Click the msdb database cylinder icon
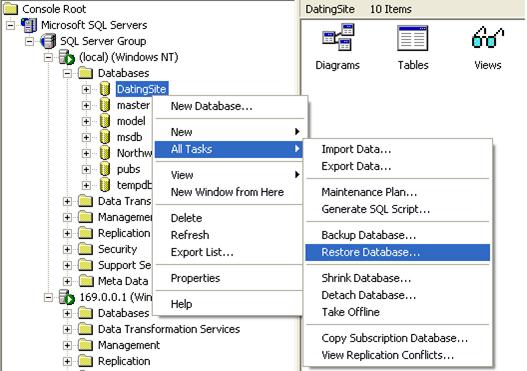Viewport: 527px width, 371px height. (x=105, y=137)
